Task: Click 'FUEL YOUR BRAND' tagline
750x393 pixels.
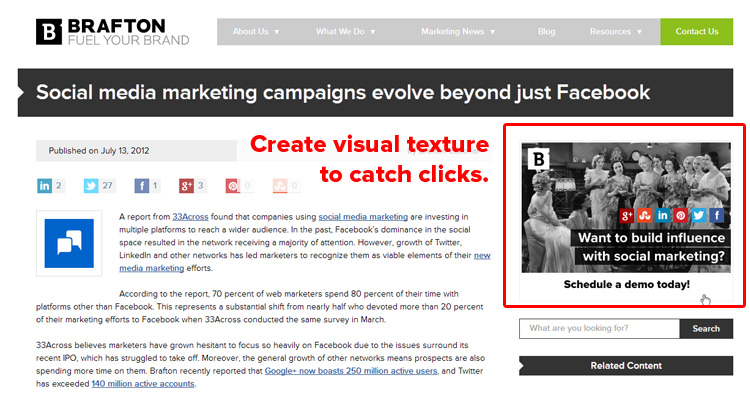Action: coord(129,40)
